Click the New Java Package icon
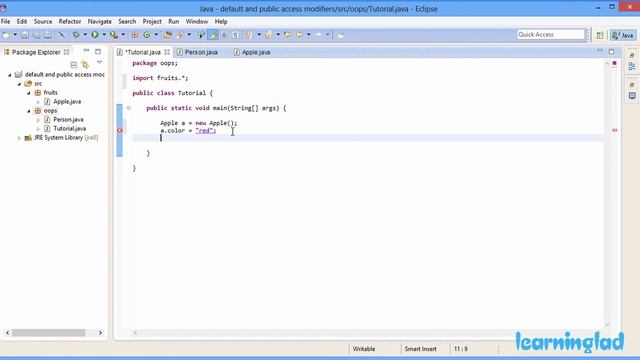Viewport: 640px width, 360px height. (x=134, y=35)
